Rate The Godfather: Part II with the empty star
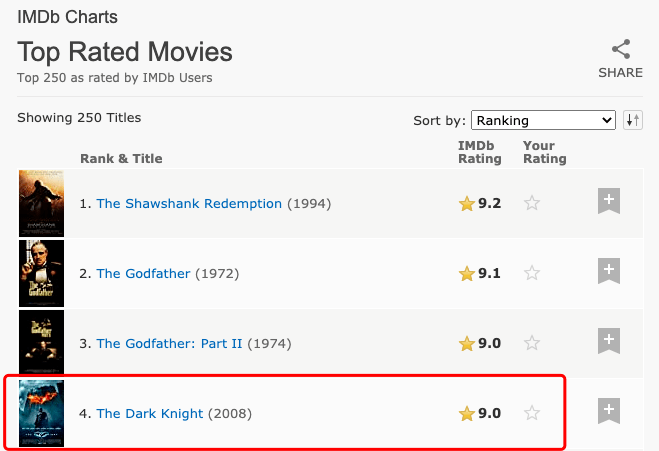The image size is (659, 451). [532, 343]
